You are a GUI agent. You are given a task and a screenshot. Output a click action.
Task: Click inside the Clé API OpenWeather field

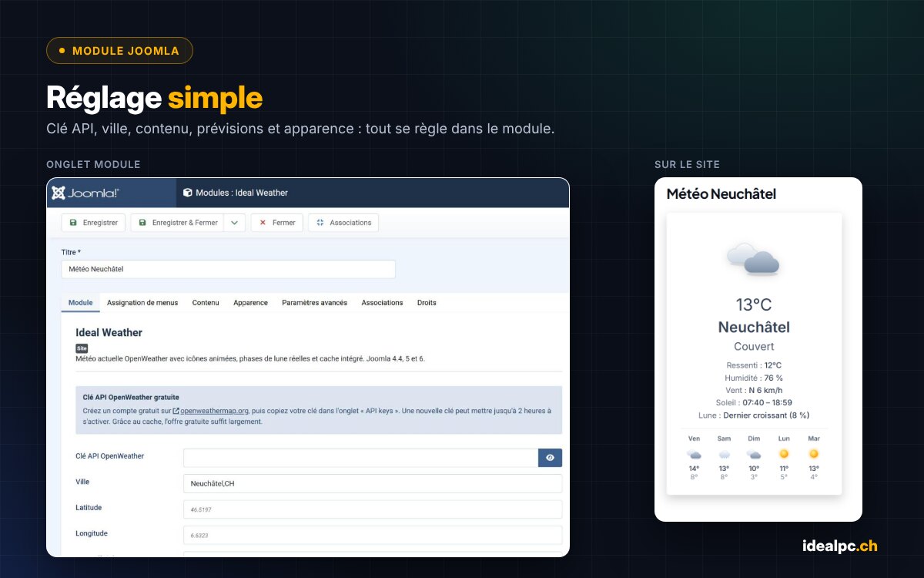360,458
